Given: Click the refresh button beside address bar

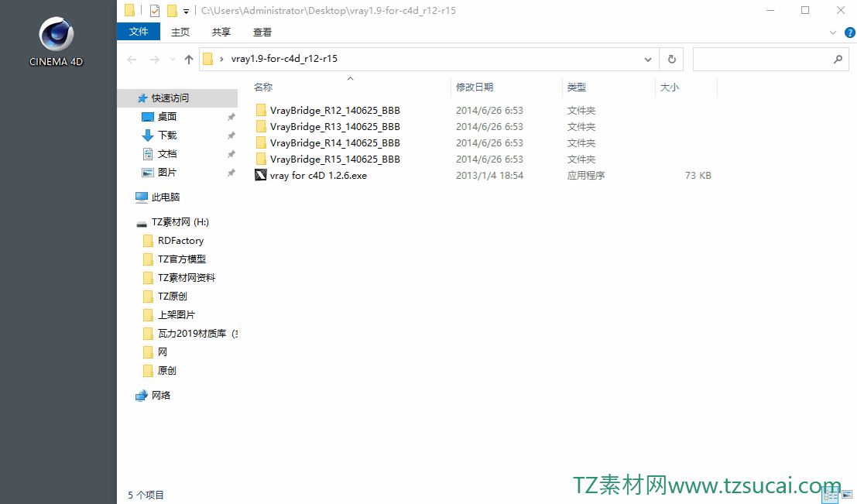Looking at the screenshot, I should pyautogui.click(x=672, y=59).
